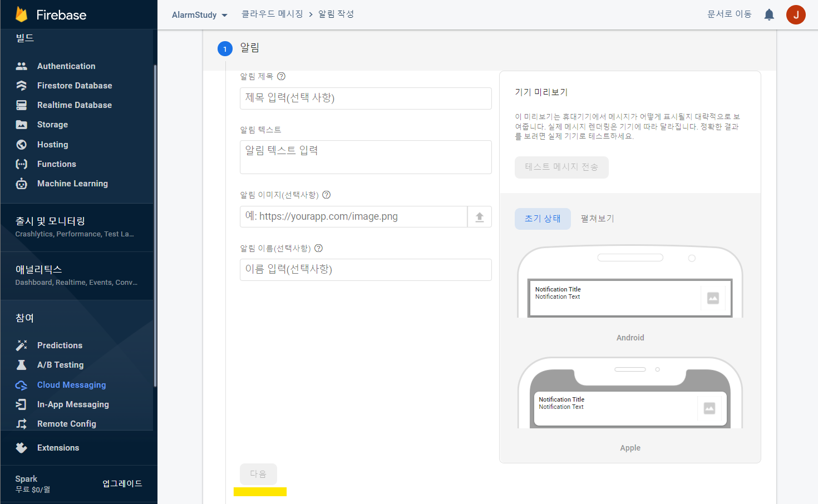The width and height of the screenshot is (818, 504).
Task: Click the Realtime Database icon
Action: (x=22, y=105)
